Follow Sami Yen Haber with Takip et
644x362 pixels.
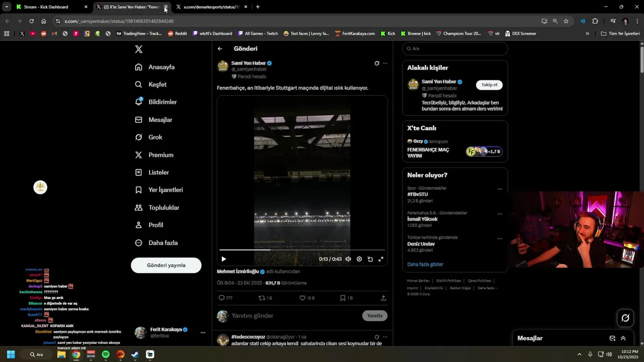[x=489, y=84]
